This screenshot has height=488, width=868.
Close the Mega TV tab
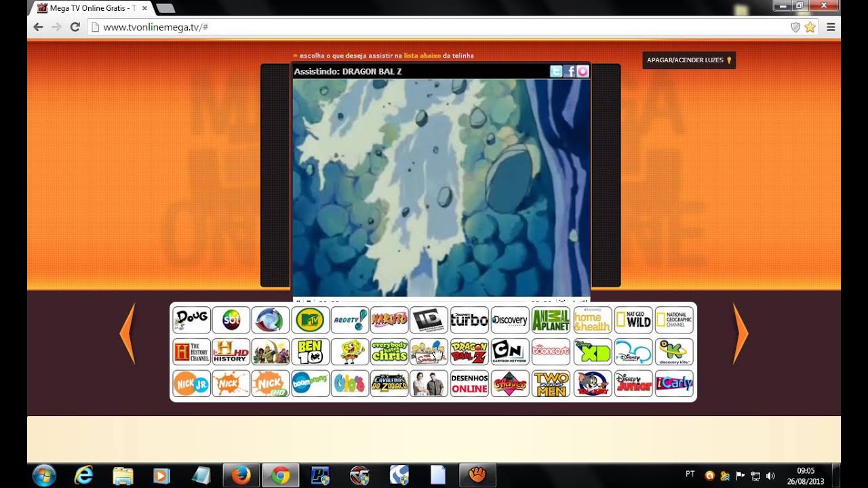point(144,8)
